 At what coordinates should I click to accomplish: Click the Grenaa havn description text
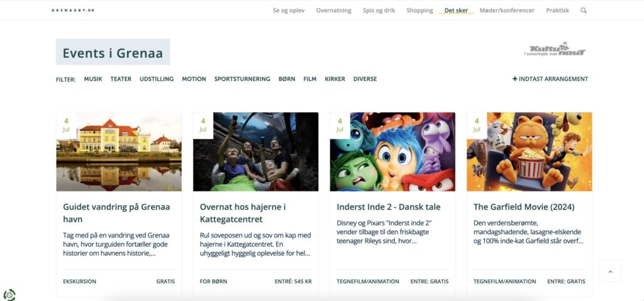pyautogui.click(x=116, y=244)
